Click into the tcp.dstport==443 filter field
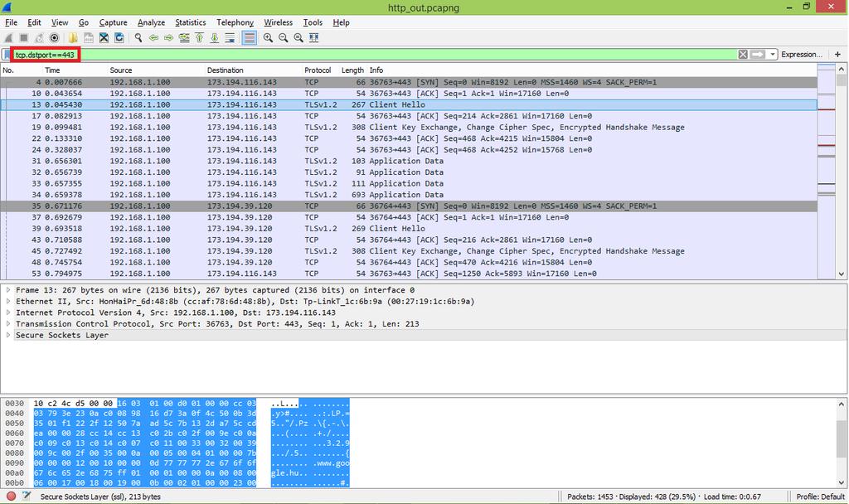 (x=374, y=55)
